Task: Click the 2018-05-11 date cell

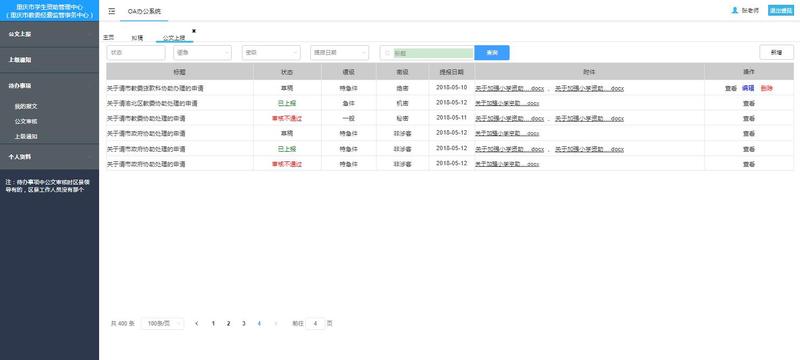Action: pyautogui.click(x=452, y=118)
